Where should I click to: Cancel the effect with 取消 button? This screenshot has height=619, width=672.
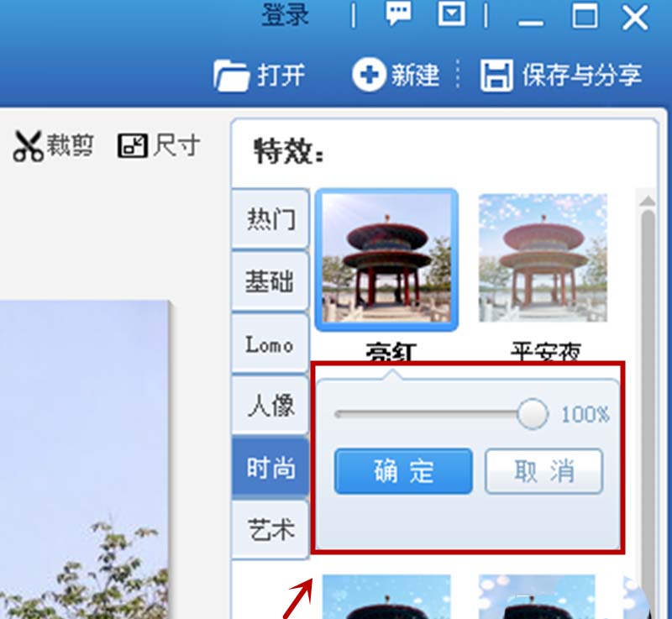543,471
